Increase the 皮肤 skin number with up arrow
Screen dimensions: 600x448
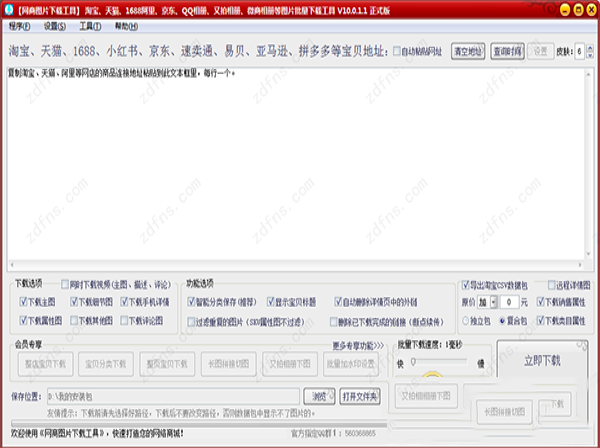tap(590, 47)
